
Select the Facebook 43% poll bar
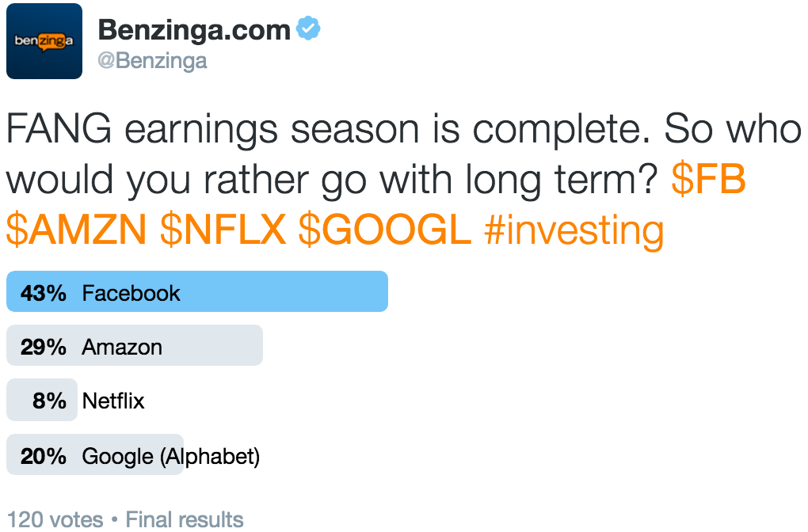point(196,291)
